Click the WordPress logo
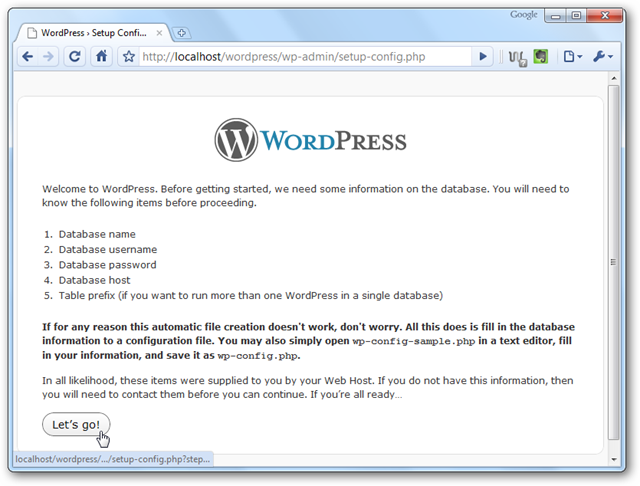 pyautogui.click(x=310, y=140)
